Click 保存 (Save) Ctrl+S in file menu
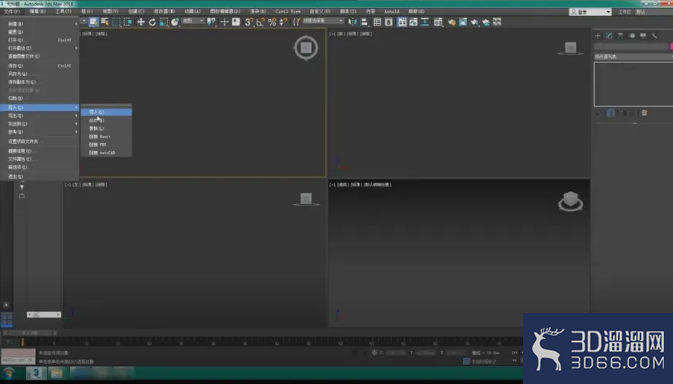The image size is (673, 384). tap(39, 66)
